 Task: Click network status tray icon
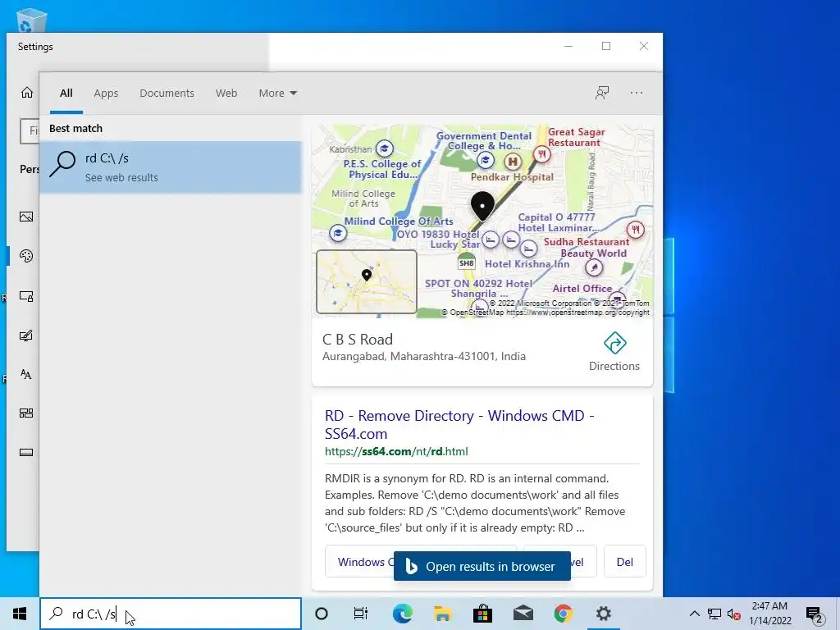tap(714, 614)
